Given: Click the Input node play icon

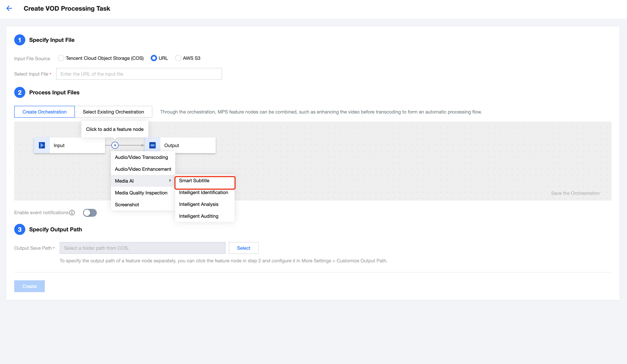Looking at the screenshot, I should pos(42,145).
